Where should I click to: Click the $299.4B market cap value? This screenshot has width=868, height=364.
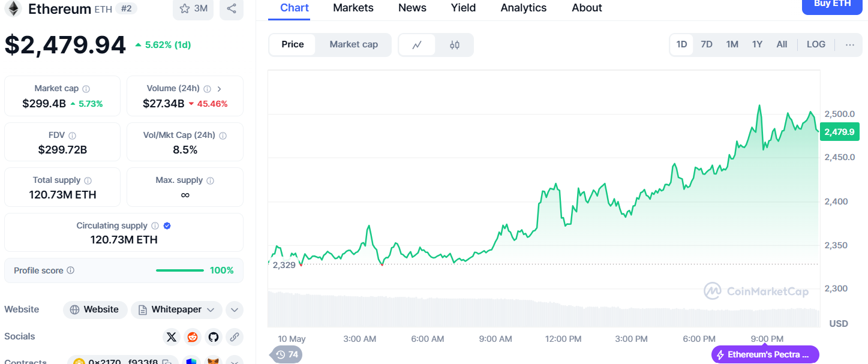pos(44,103)
